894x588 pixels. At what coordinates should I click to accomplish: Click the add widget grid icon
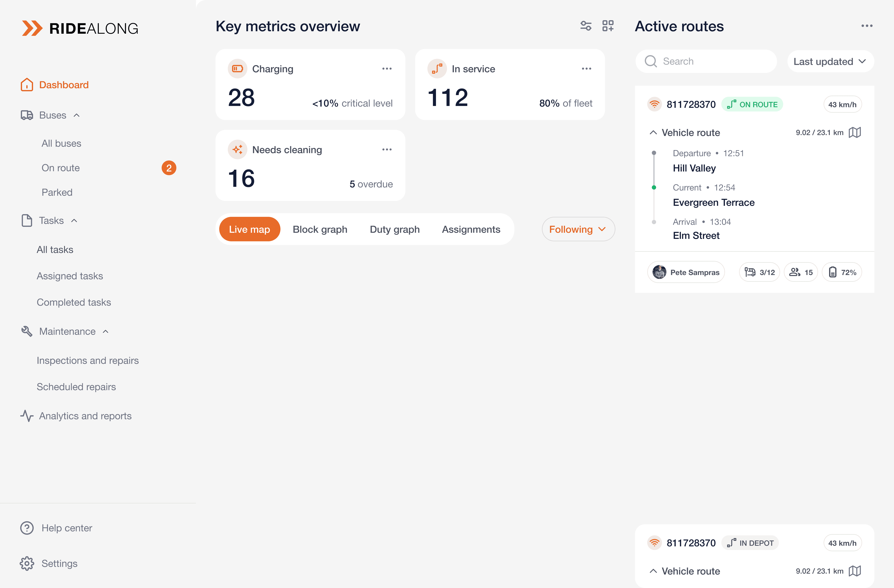click(608, 26)
